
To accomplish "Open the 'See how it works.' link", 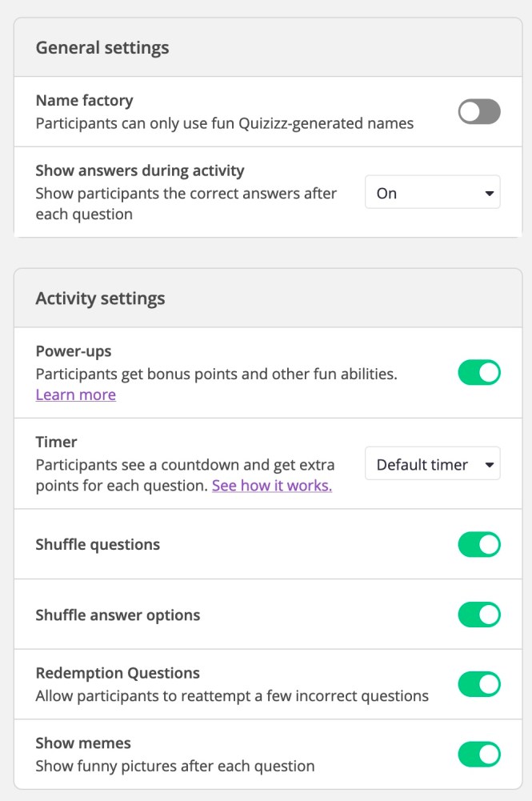I will 271,486.
